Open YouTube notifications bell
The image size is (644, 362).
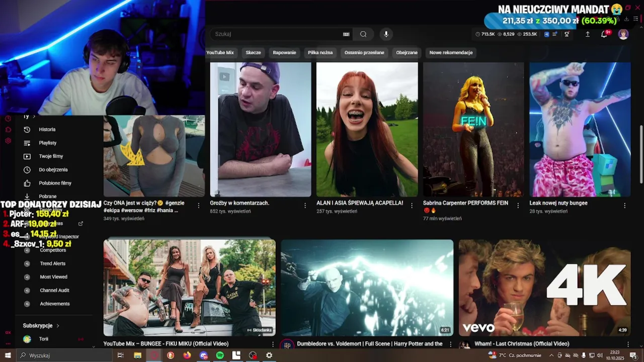(604, 34)
